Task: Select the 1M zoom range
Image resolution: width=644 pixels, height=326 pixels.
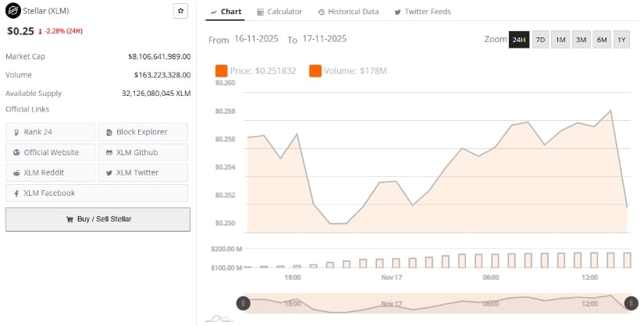Action: 560,40
